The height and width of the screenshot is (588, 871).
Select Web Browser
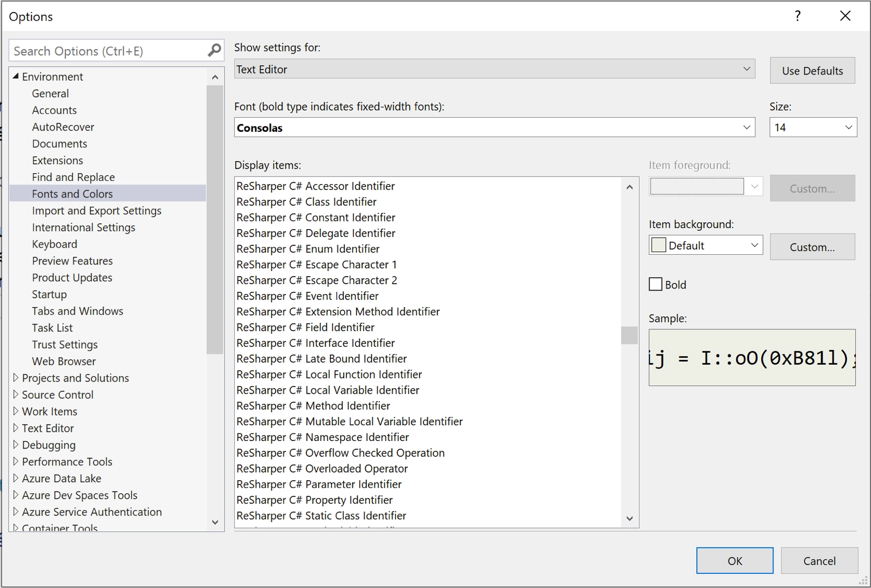click(x=64, y=362)
